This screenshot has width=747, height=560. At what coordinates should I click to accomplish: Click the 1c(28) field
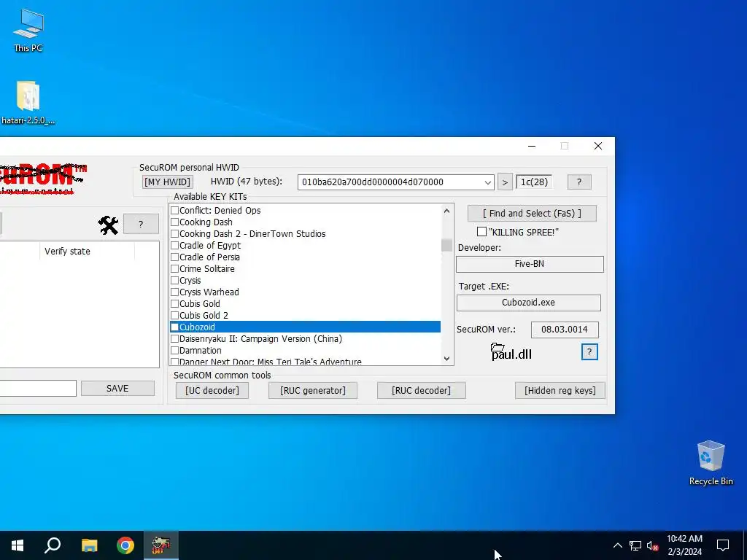point(534,182)
